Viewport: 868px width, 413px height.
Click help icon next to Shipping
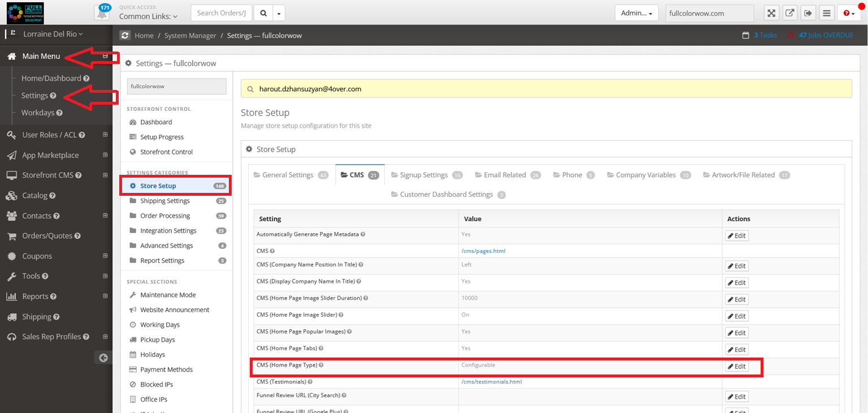[57, 317]
